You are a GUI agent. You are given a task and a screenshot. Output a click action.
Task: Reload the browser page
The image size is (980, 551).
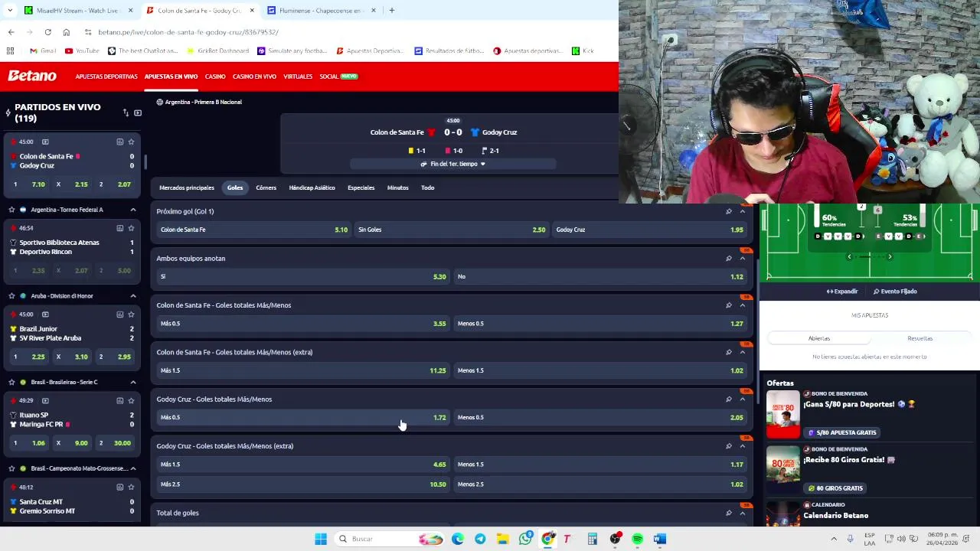pos(47,32)
